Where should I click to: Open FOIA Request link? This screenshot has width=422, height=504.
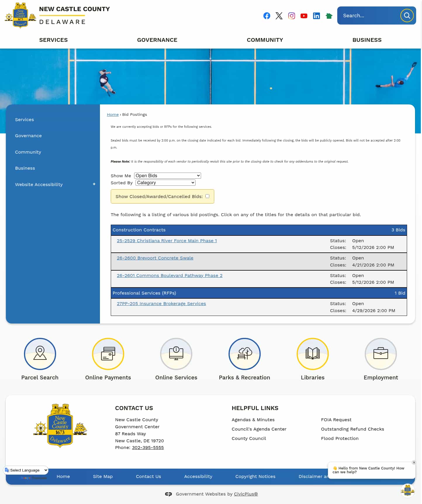[336, 420]
